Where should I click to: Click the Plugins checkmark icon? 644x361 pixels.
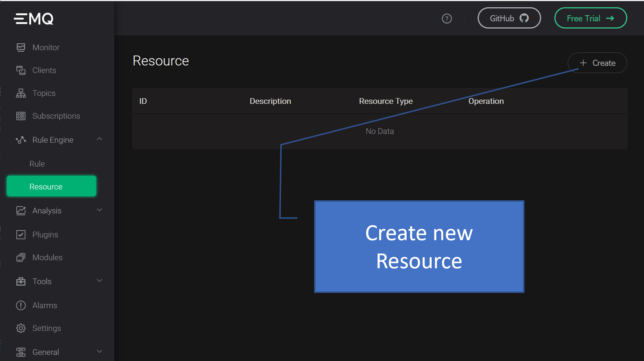(x=21, y=235)
